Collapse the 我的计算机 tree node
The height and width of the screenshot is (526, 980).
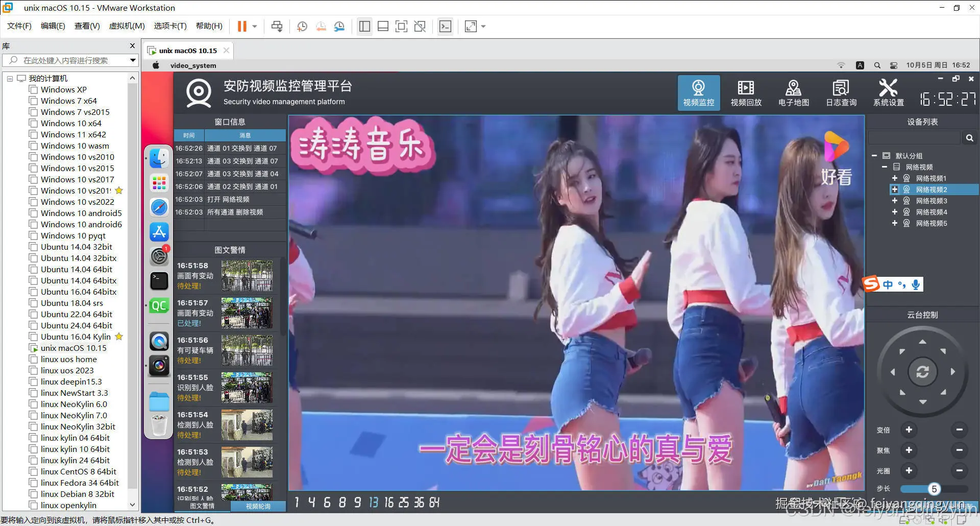(x=10, y=79)
